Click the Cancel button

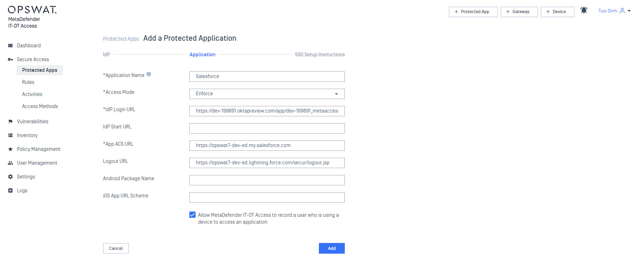click(x=116, y=248)
